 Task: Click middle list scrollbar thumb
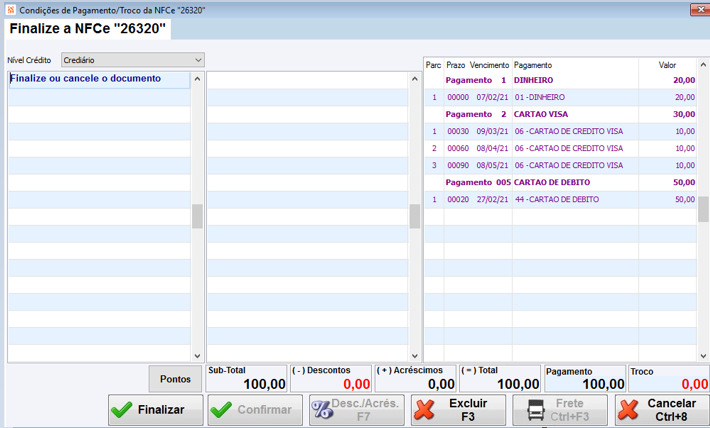(414, 216)
